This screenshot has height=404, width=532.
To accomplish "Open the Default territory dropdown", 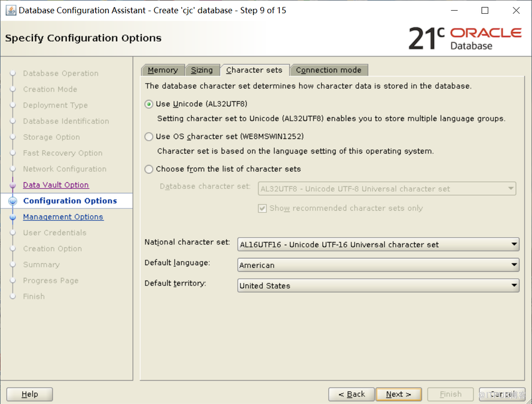I will point(378,286).
